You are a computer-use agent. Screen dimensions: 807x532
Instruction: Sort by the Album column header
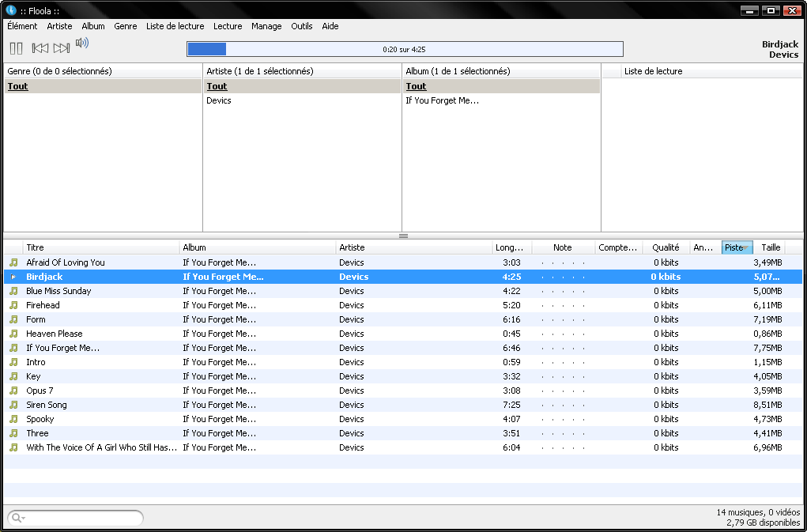[x=258, y=247]
